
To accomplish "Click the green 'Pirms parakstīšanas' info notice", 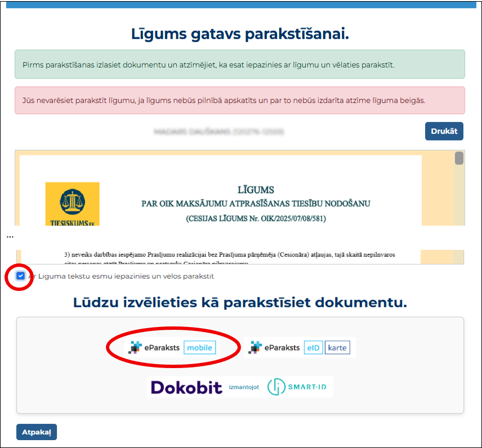I will point(239,65).
